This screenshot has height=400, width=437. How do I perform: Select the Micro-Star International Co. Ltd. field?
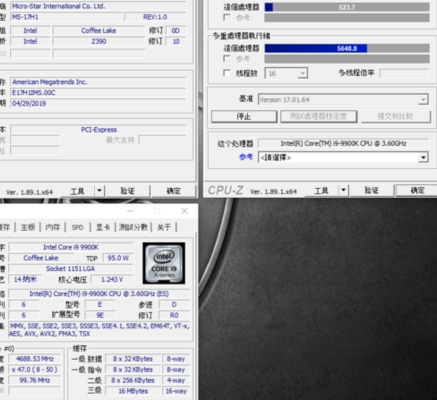coord(99,6)
